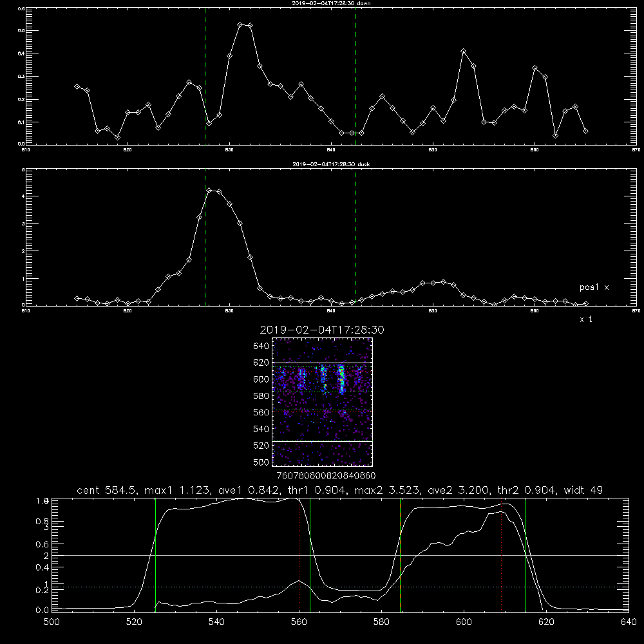The height and width of the screenshot is (644, 644).
Task: Click the red dotted vertical line at 560
Action: tap(299, 555)
